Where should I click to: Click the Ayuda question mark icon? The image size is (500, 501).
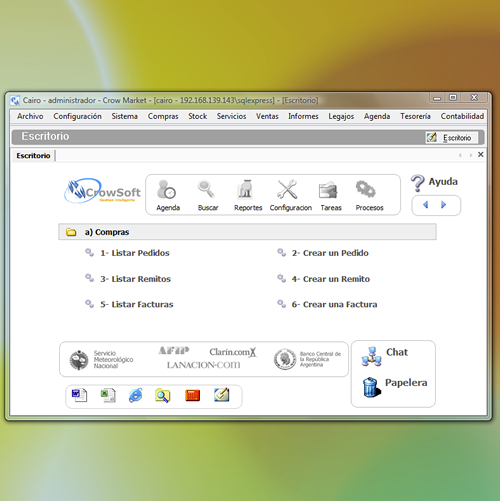point(417,183)
